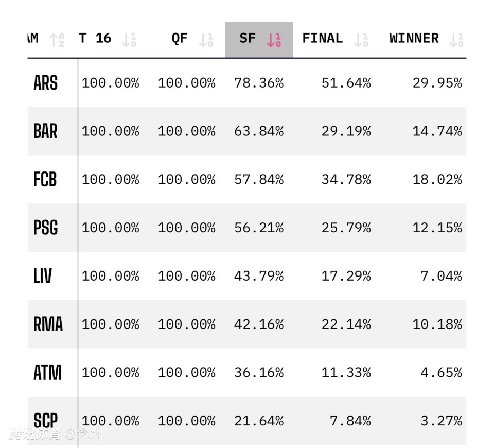Select the BAR team name
Screen dimensions: 494x448
click(x=45, y=131)
